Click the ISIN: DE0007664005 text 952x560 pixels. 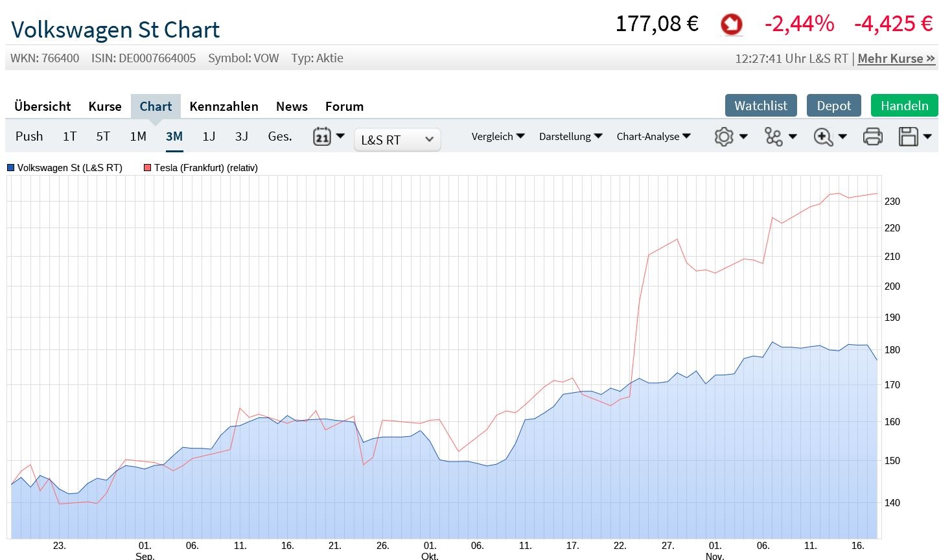tap(143, 58)
